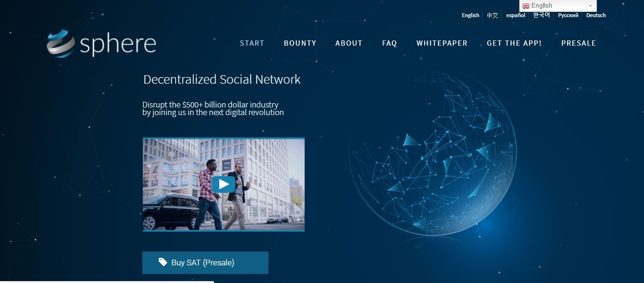The height and width of the screenshot is (283, 644).
Task: Open the PRESALE page
Action: (578, 43)
